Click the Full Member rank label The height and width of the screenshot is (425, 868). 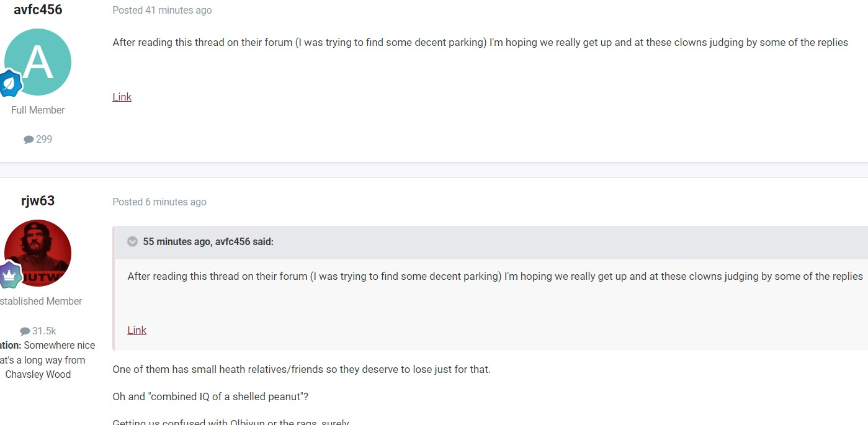click(38, 110)
